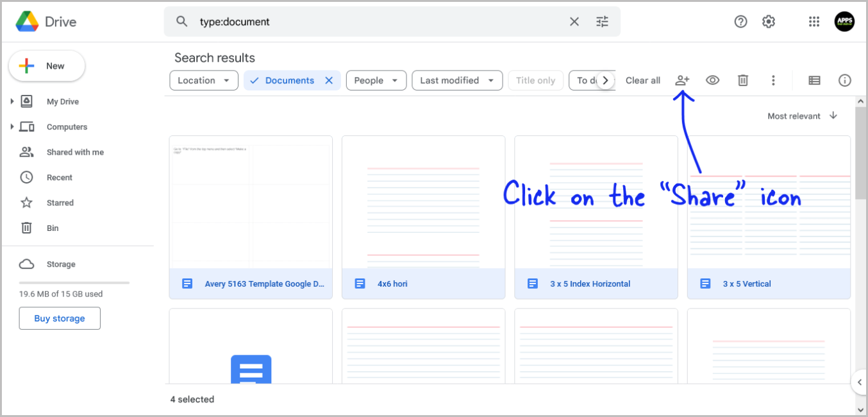Open the Google apps grid
This screenshot has width=868, height=417.
point(814,22)
